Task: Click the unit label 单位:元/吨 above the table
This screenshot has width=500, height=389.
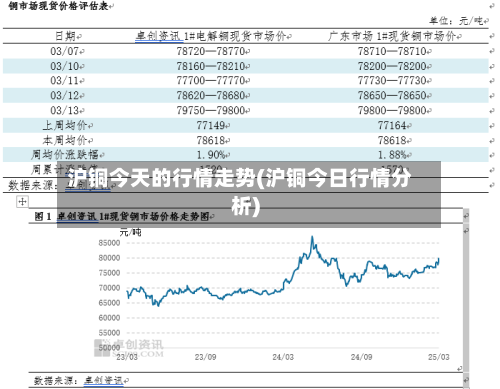Action: (456, 21)
